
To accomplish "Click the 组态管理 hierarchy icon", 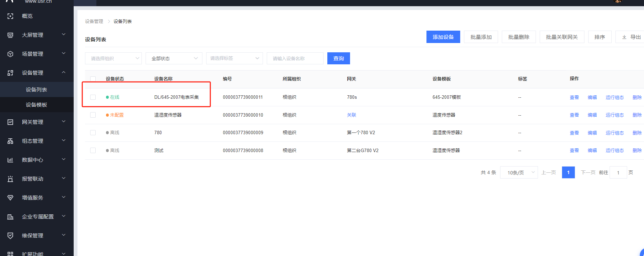I will pyautogui.click(x=10, y=141).
